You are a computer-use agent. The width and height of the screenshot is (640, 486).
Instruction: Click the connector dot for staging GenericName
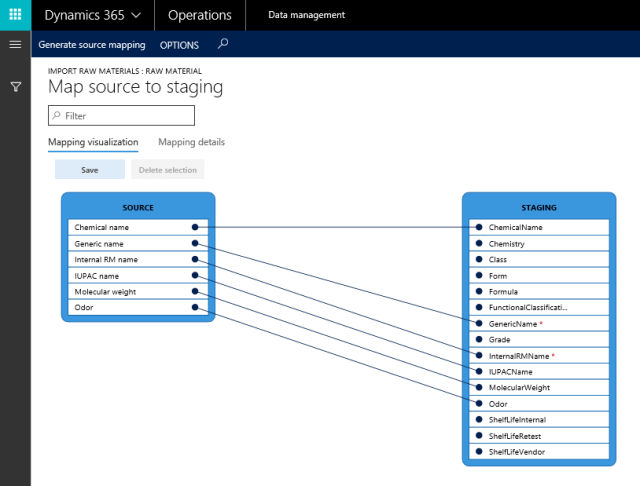480,323
